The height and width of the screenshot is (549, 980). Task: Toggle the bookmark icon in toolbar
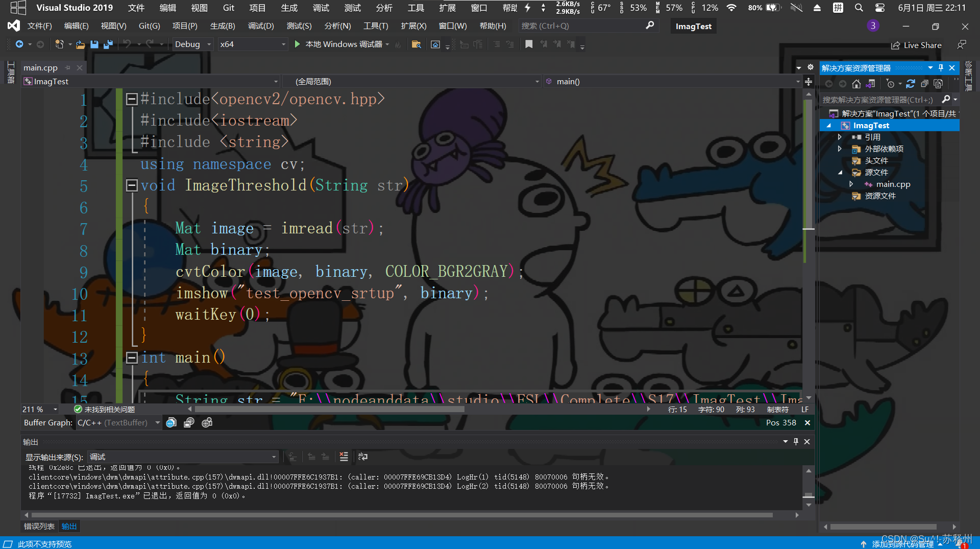(529, 44)
